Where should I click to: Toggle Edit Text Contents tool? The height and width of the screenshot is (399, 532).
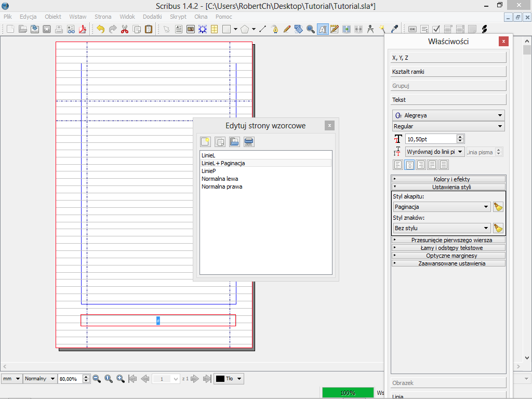pos(323,29)
